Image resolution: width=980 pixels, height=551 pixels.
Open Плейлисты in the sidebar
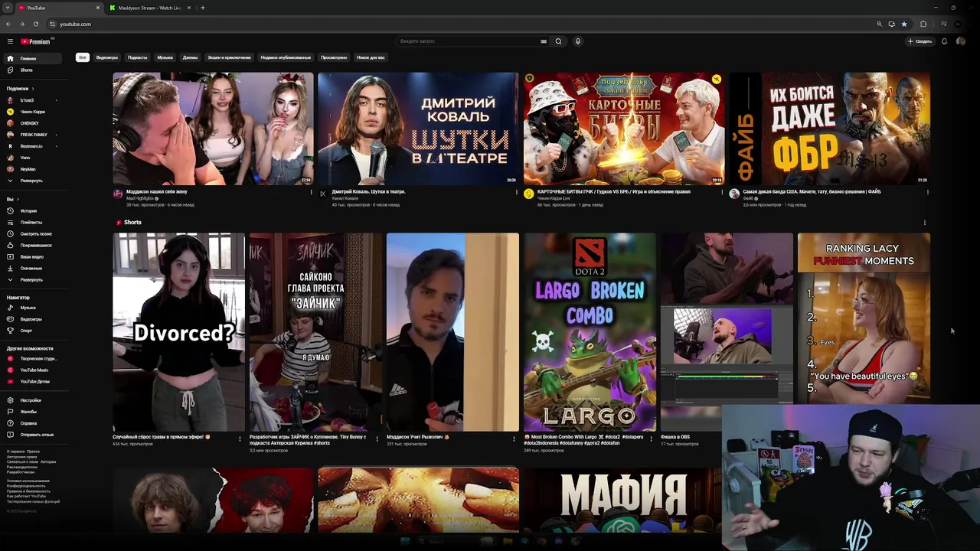tap(31, 222)
